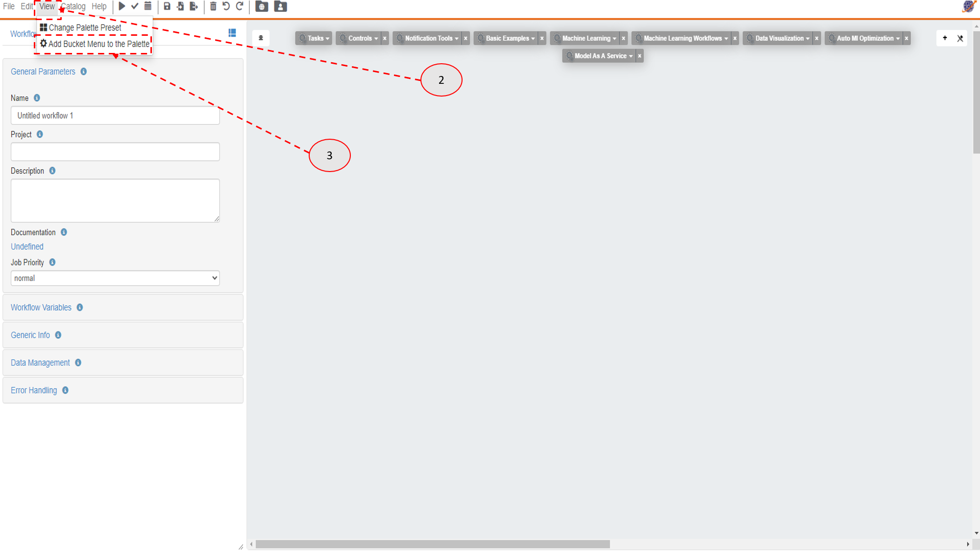Click the Run workflow play button
Viewport: 980px width, 552px height.
pos(121,7)
